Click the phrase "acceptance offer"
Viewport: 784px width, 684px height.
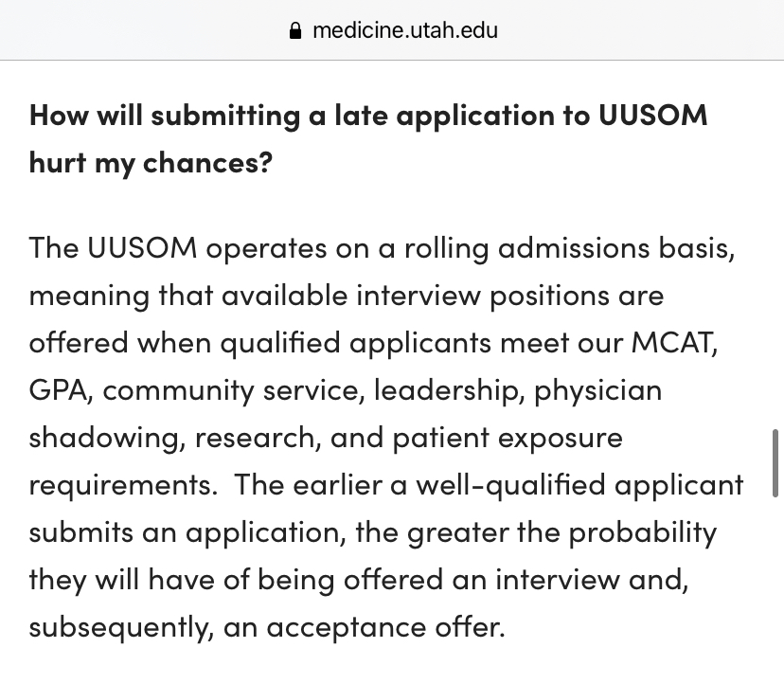click(x=384, y=627)
